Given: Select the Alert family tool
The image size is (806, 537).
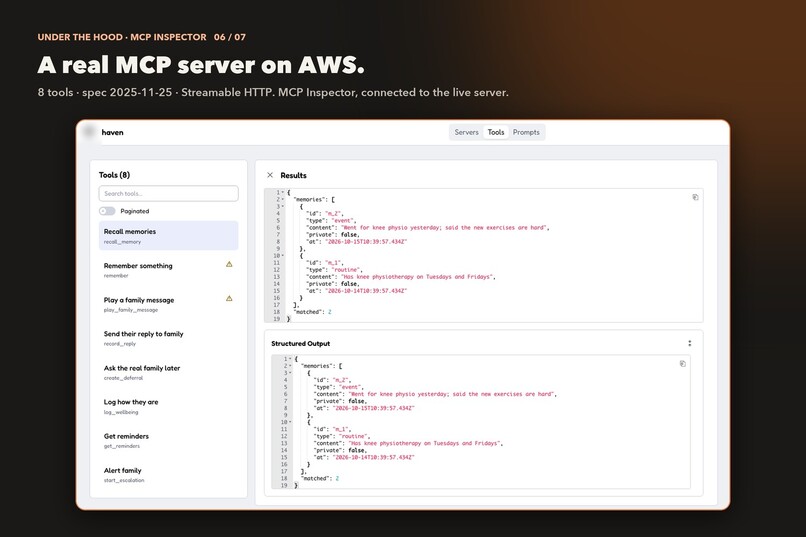Looking at the screenshot, I should (169, 475).
